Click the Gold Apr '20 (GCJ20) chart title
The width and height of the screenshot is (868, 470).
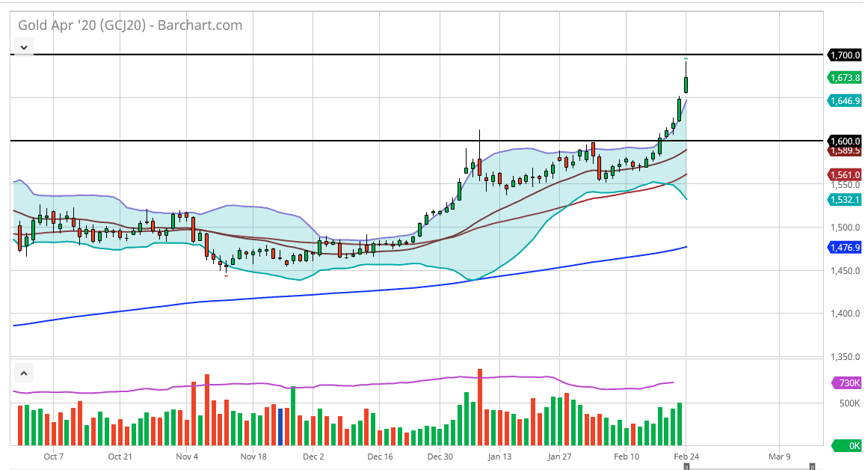point(130,25)
